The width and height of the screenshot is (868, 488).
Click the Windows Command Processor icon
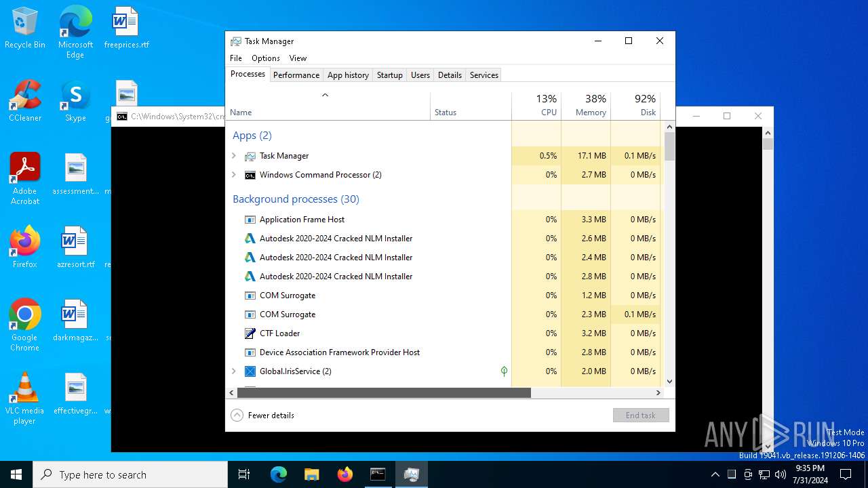pyautogui.click(x=250, y=175)
